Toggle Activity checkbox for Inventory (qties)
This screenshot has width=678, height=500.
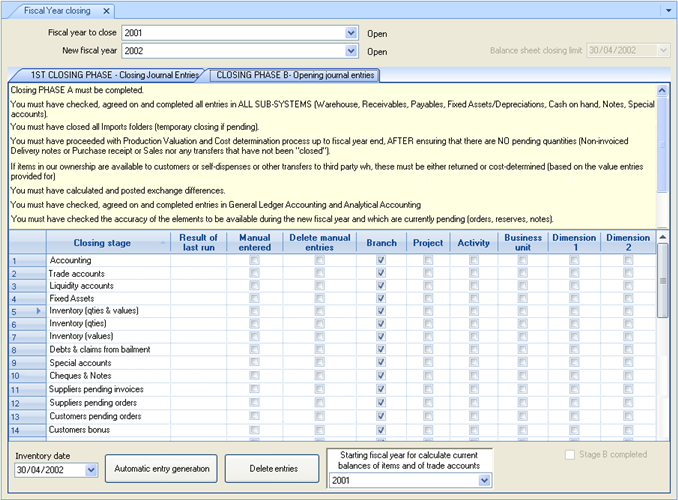click(474, 324)
